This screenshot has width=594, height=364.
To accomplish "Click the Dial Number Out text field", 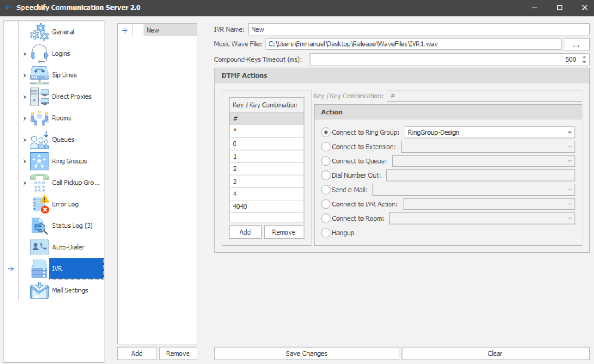I will click(480, 175).
